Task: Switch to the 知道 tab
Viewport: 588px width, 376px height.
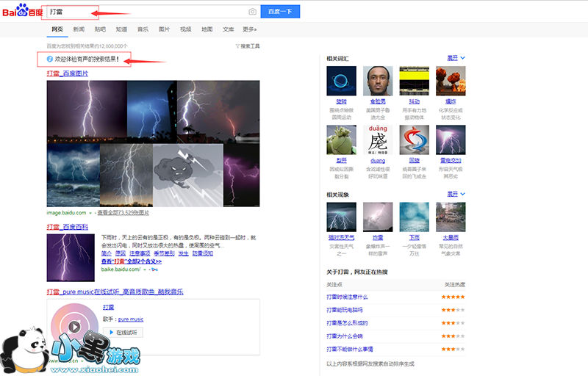Action: [121, 29]
